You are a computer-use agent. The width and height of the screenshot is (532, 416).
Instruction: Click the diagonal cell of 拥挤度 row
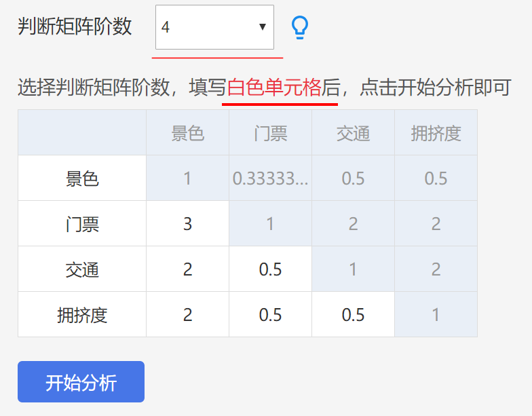tap(436, 315)
